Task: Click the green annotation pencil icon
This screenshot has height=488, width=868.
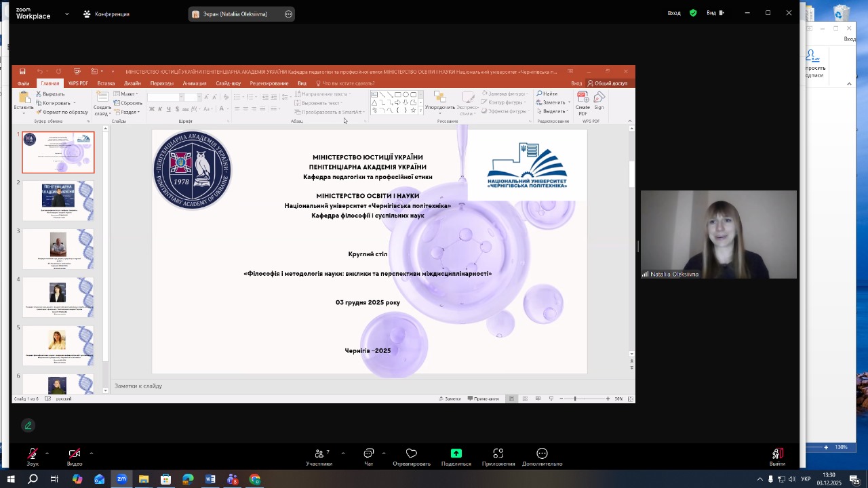Action: (x=28, y=426)
